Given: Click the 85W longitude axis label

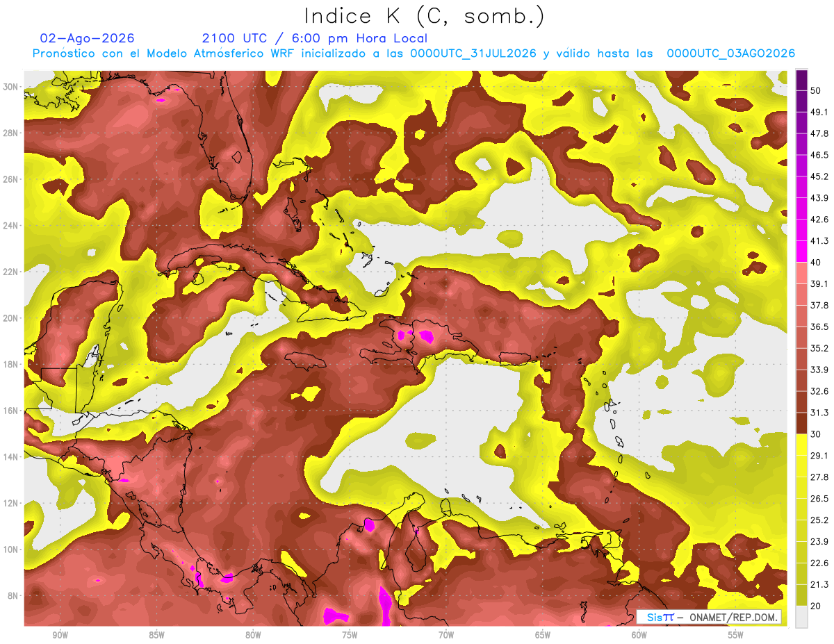Looking at the screenshot, I should tap(156, 635).
